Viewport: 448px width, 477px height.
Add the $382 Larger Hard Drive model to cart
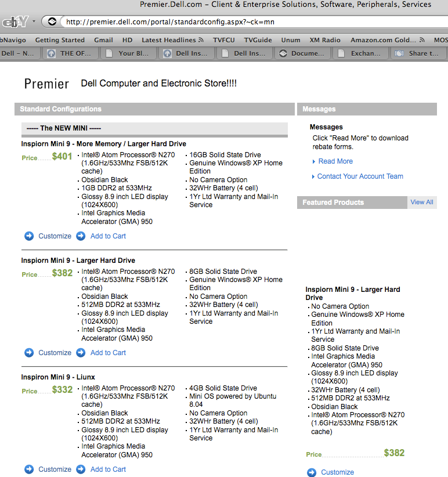pyautogui.click(x=108, y=353)
